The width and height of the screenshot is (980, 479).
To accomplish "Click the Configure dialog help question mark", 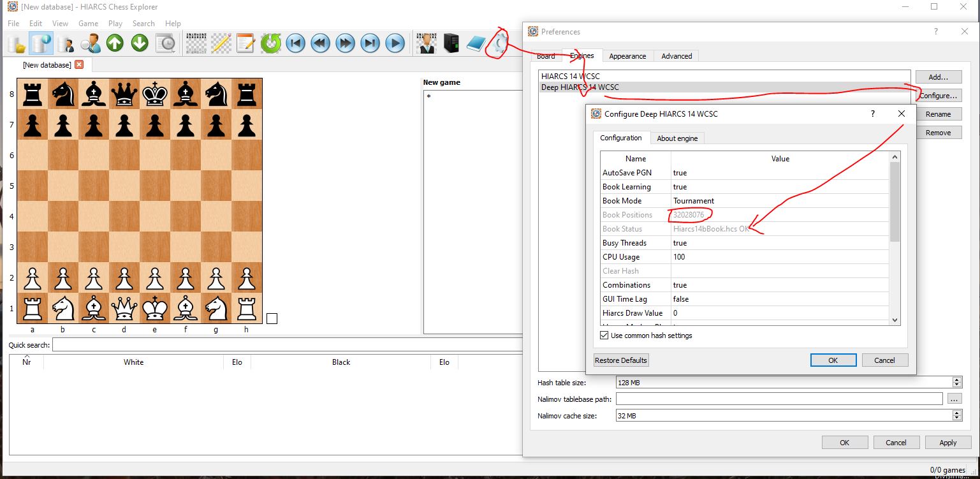I will pos(873,114).
